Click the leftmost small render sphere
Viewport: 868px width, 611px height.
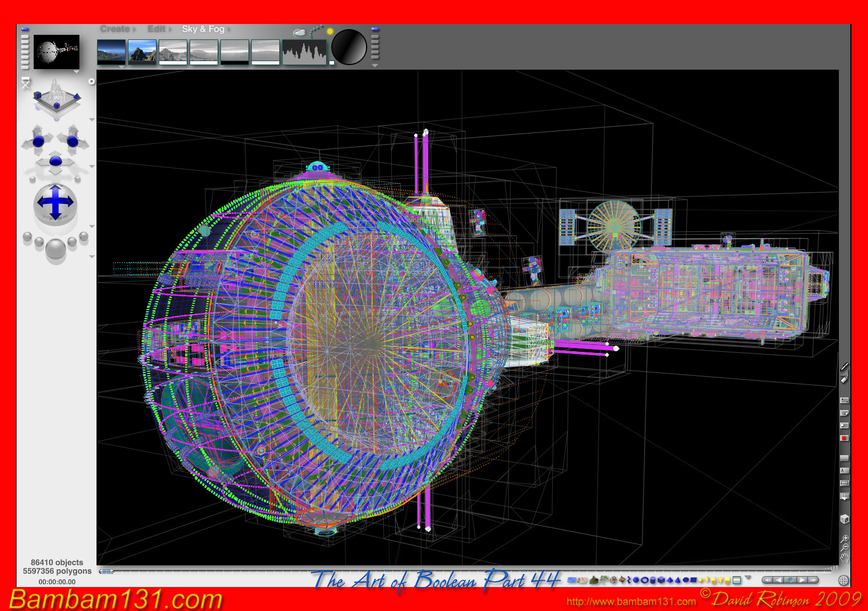pos(27,236)
